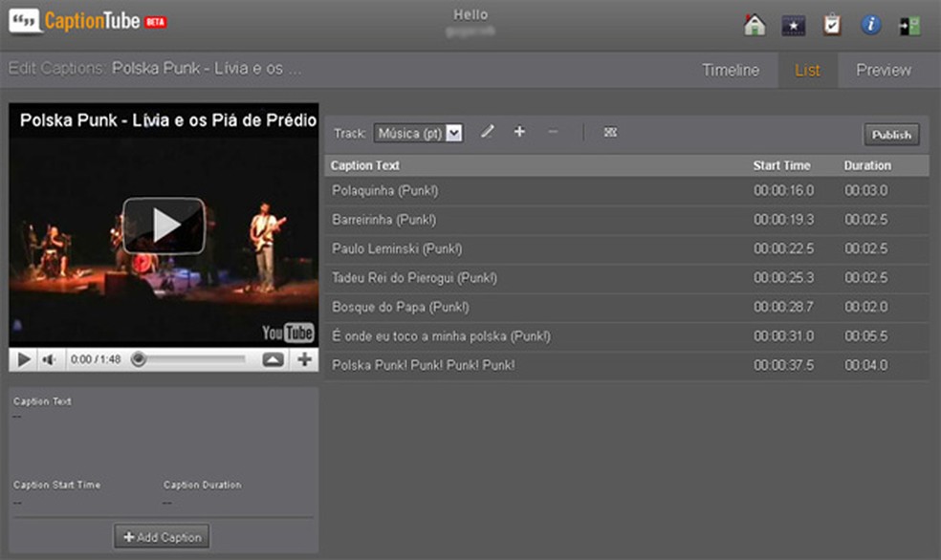This screenshot has width=941, height=560.
Task: Click start time 00:00:28.7
Action: click(x=784, y=307)
